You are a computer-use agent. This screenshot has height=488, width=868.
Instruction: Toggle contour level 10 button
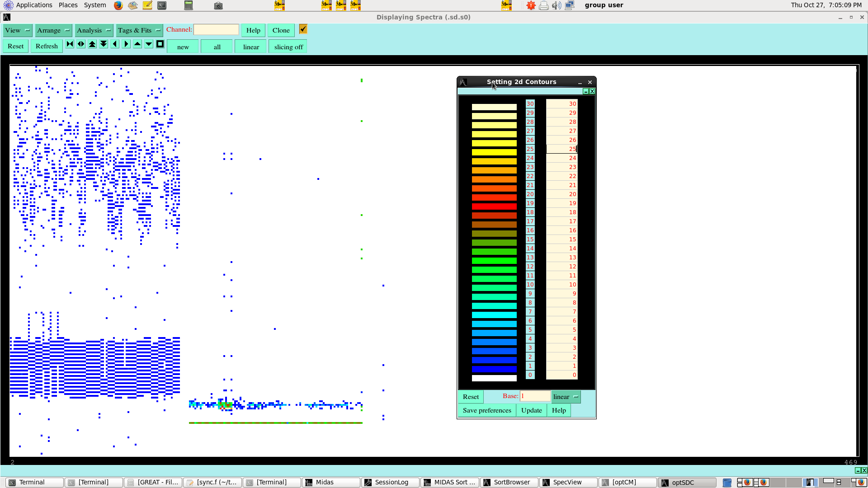pyautogui.click(x=530, y=284)
